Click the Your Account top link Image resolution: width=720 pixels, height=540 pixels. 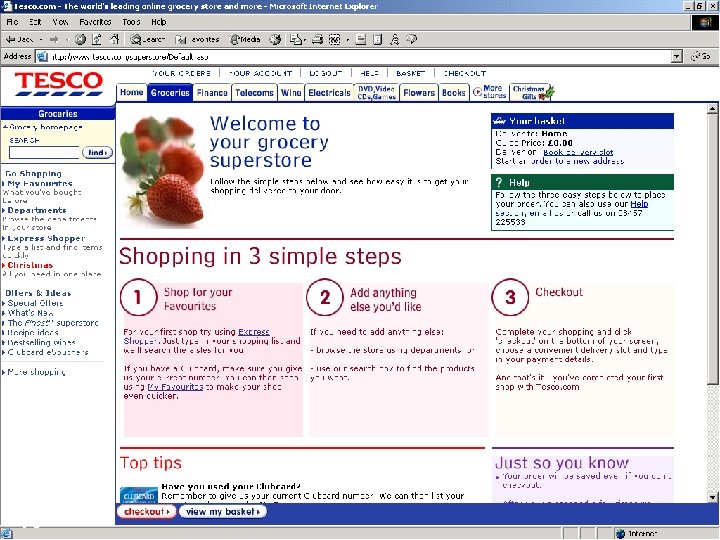[260, 73]
